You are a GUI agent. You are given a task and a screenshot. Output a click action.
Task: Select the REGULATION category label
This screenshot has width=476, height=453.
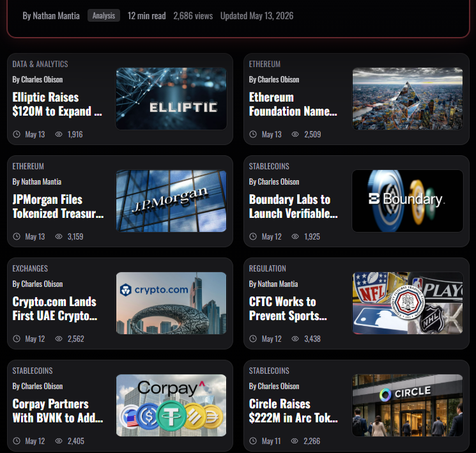[x=268, y=269]
